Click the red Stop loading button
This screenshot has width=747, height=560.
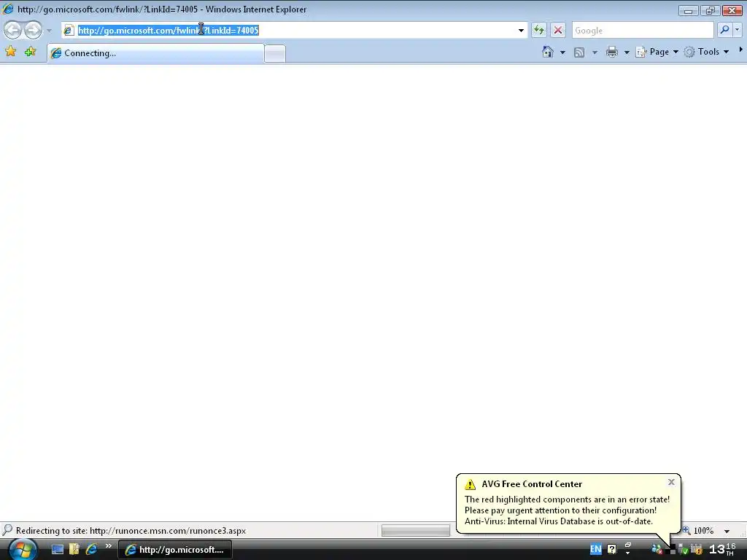[558, 30]
